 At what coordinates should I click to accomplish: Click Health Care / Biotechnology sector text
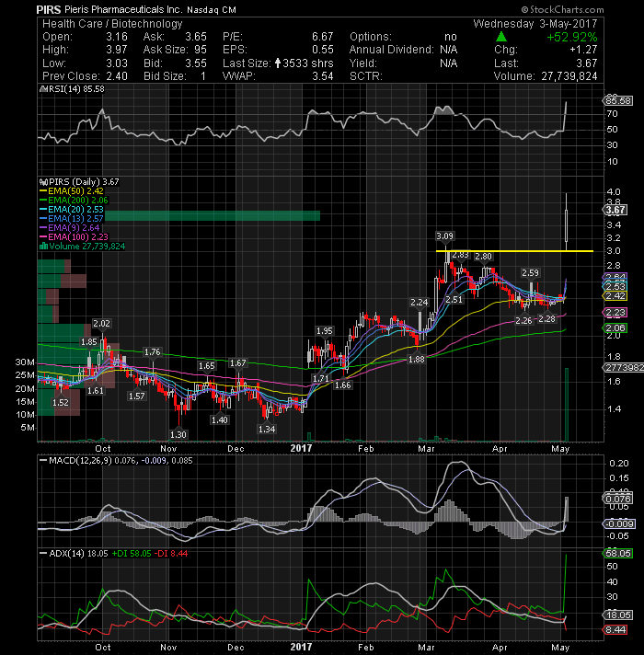click(112, 24)
